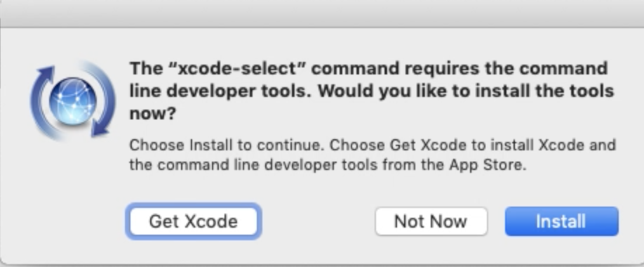
Task: Click the blue Install button
Action: 561,221
